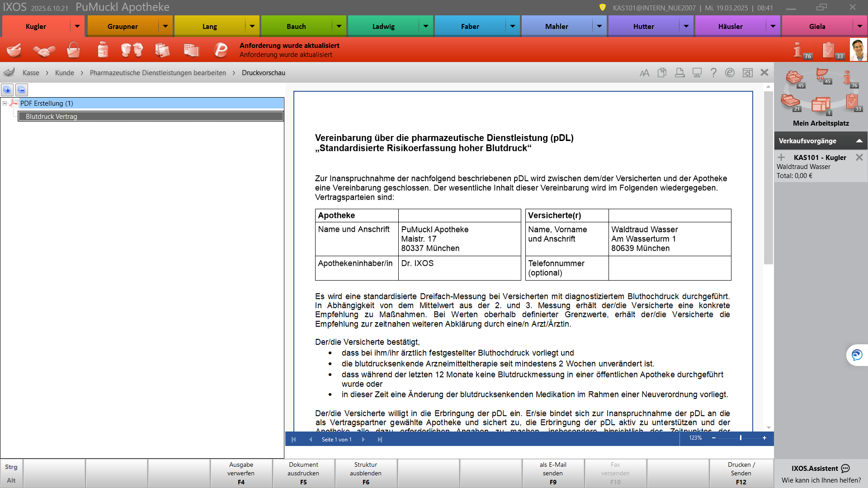Open the dropdown arrow next to Graupner

(x=165, y=26)
